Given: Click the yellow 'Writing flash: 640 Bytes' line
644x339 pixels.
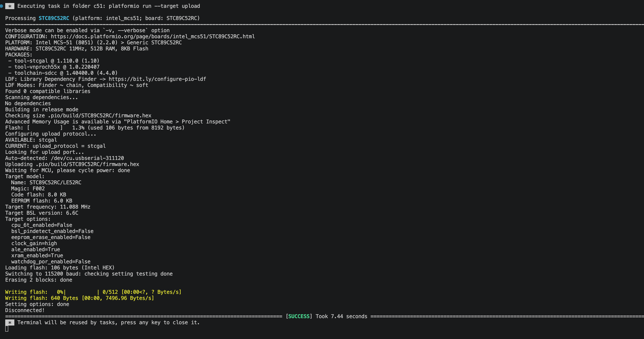Looking at the screenshot, I should click(x=80, y=298).
